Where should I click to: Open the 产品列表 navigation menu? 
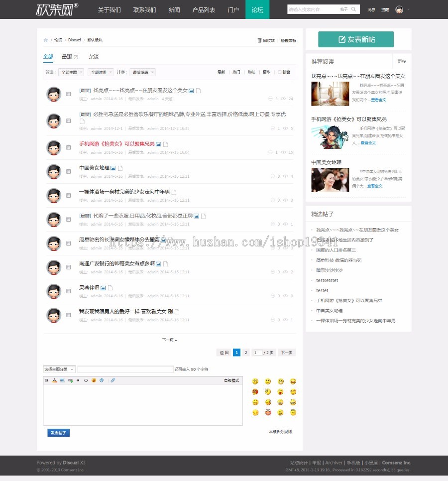click(203, 9)
